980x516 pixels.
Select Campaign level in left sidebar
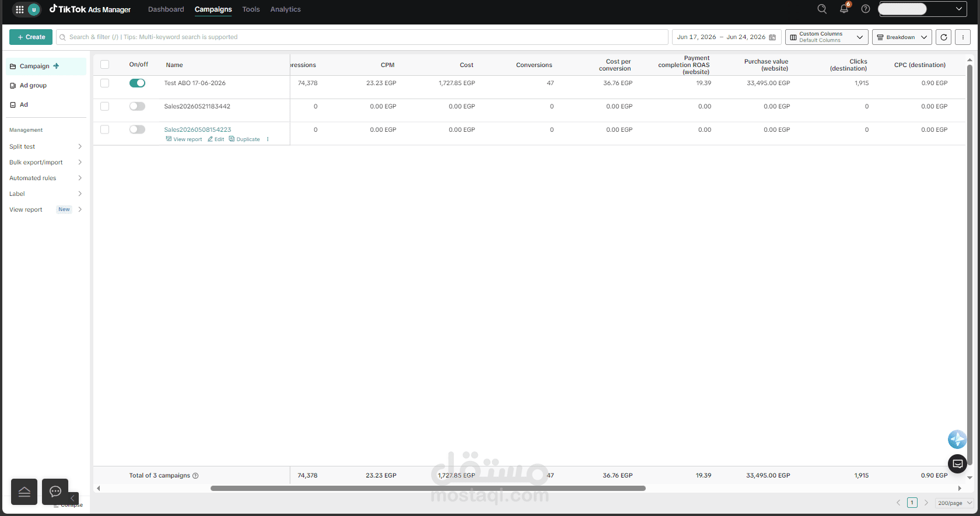(45, 66)
